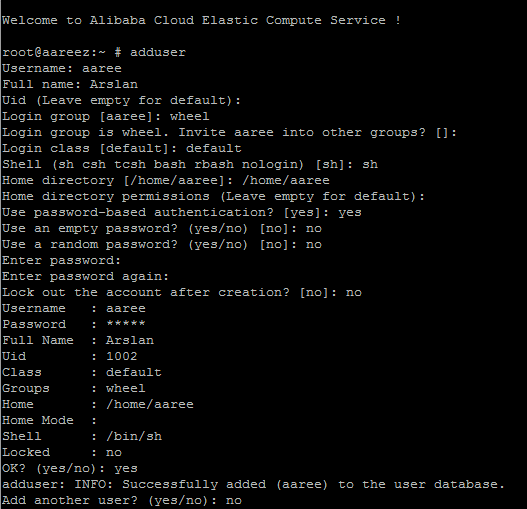The width and height of the screenshot is (527, 509).
Task: Click the 'Invite aaree into other groups' line
Action: coord(230,132)
